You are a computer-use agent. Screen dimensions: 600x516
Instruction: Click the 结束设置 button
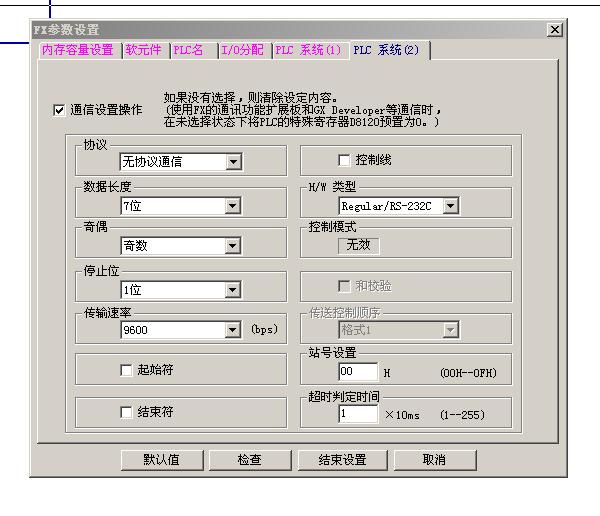tap(342, 460)
